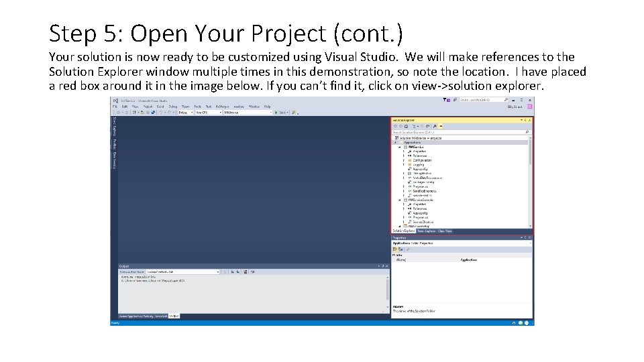
Task: Click the Ready text in status bar
Action: (115, 323)
